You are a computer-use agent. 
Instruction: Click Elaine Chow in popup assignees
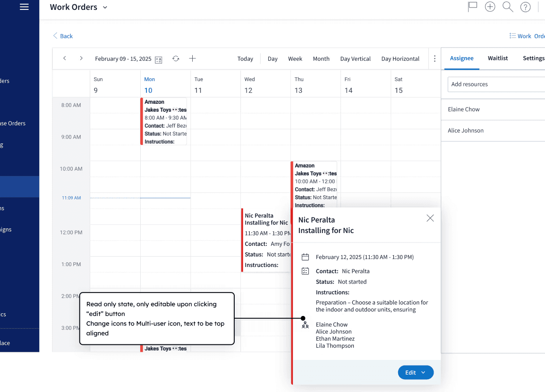[x=332, y=324]
